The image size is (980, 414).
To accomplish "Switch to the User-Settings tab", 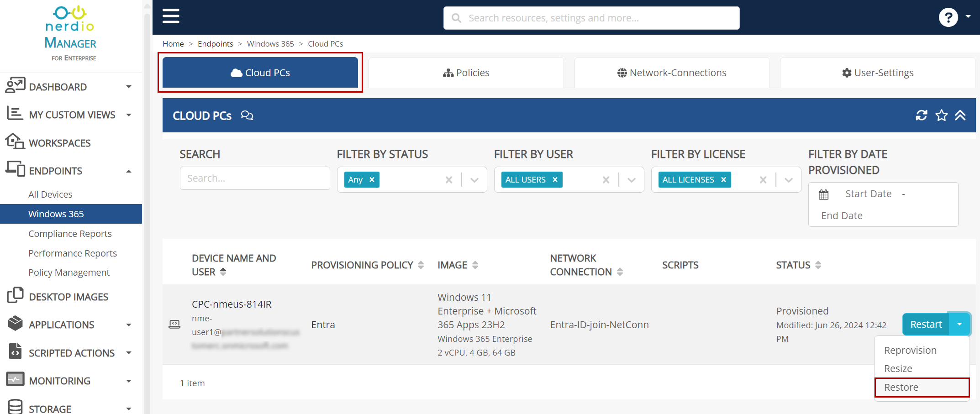I will pos(878,73).
